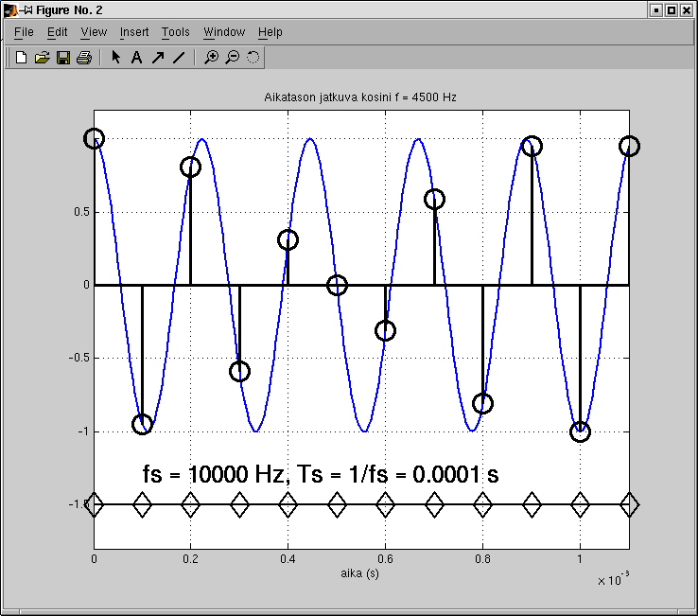Activate the Zoom In magnifier tool
698x616 pixels.
pyautogui.click(x=212, y=58)
